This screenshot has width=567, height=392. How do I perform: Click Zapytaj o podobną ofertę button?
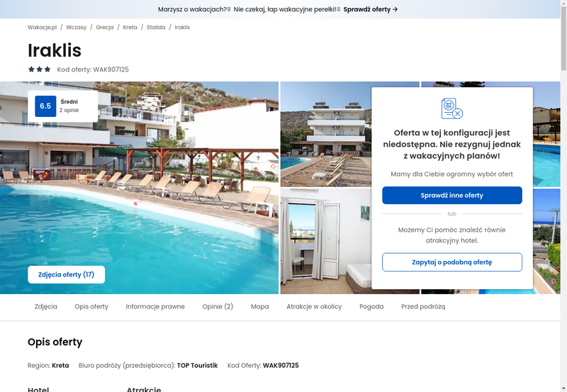click(x=452, y=262)
